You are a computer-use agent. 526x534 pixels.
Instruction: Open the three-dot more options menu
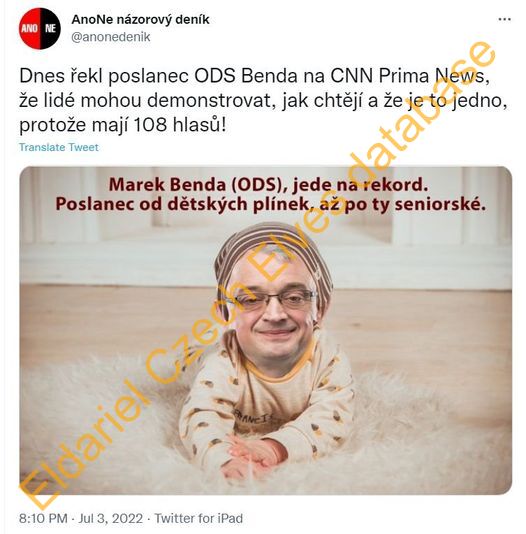504,19
